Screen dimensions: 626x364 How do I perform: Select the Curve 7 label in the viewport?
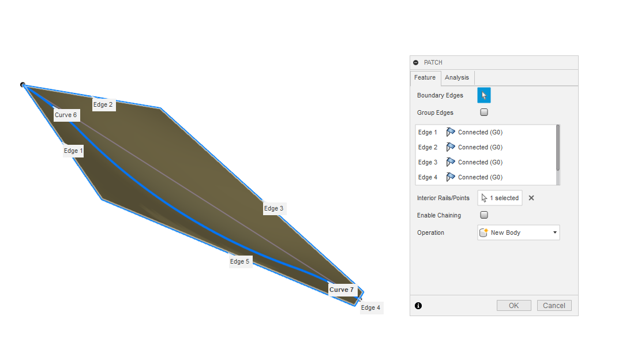coord(342,290)
